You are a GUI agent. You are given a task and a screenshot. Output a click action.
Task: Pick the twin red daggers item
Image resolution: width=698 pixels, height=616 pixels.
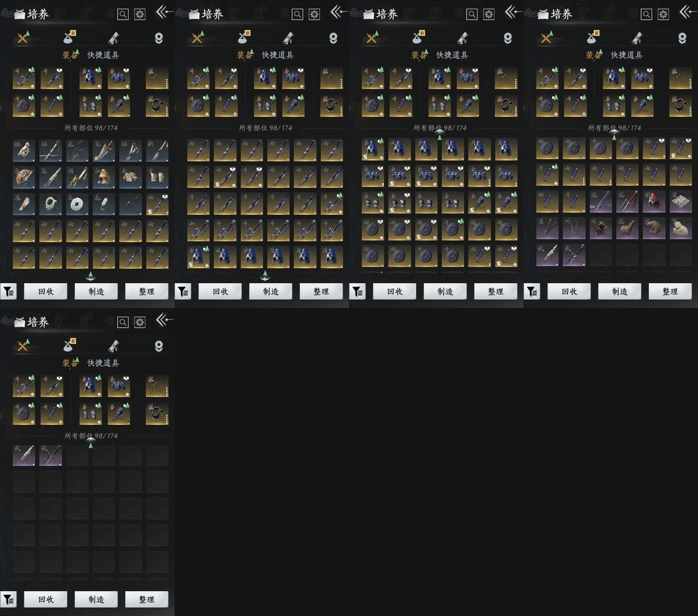point(627,201)
